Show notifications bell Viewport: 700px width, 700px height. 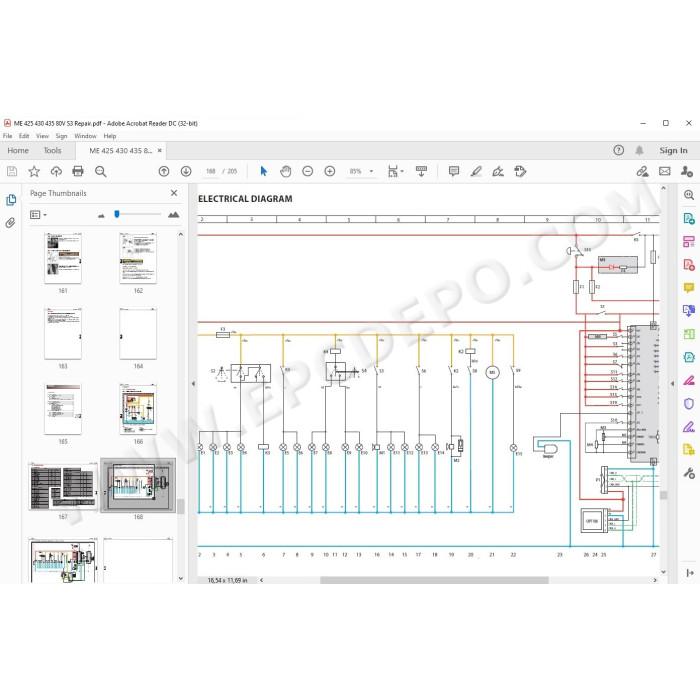tap(639, 150)
